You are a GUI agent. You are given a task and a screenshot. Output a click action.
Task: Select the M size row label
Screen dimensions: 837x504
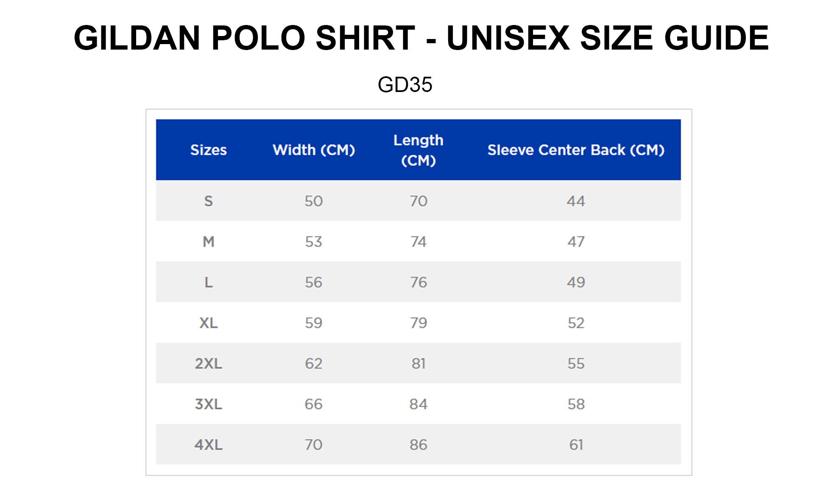click(x=208, y=242)
